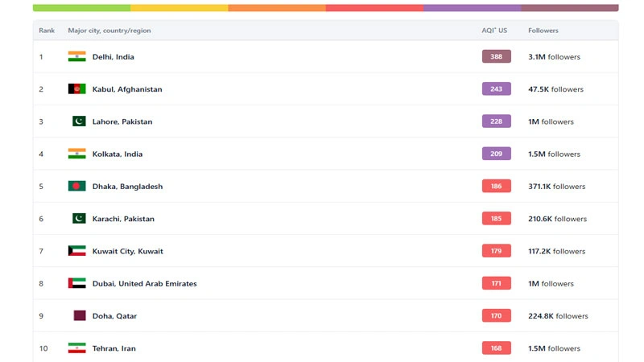
Task: Click the Afghanistan flag beside Kabul
Action: [x=76, y=89]
